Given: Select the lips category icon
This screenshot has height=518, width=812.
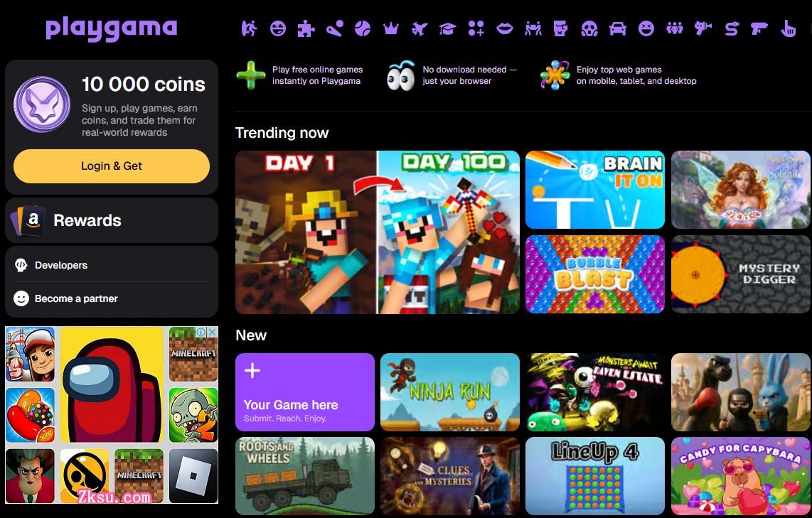Looking at the screenshot, I should point(504,28).
